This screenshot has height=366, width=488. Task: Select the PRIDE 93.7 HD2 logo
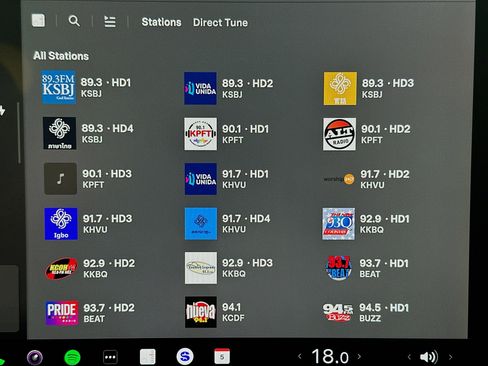point(62,313)
